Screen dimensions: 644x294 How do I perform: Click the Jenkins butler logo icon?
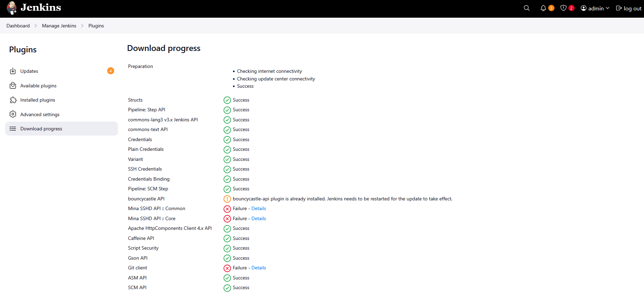tap(12, 8)
